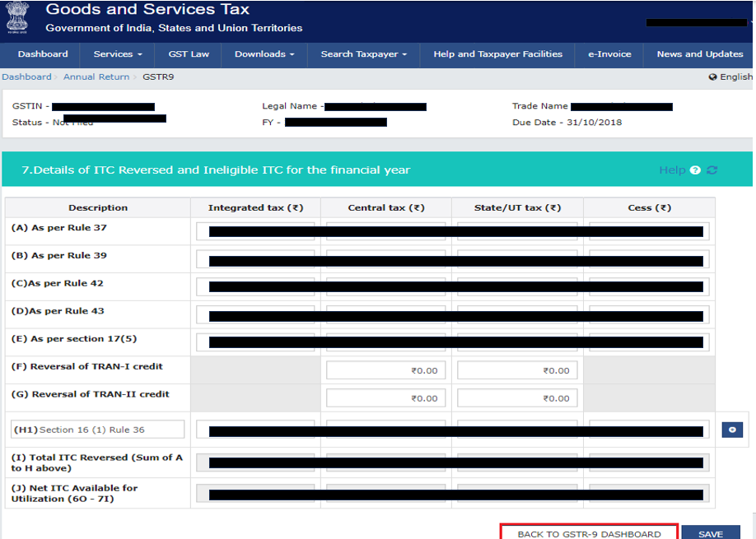Click the add row button for H1

click(x=732, y=430)
